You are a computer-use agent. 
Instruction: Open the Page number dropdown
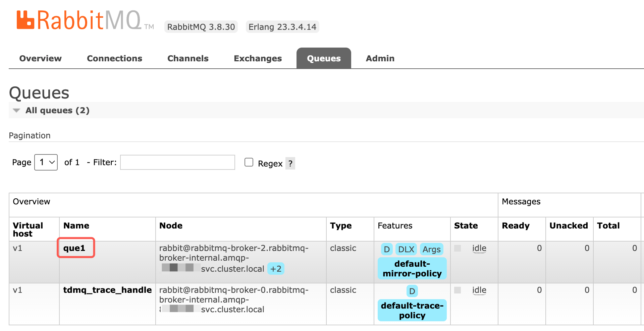[46, 162]
